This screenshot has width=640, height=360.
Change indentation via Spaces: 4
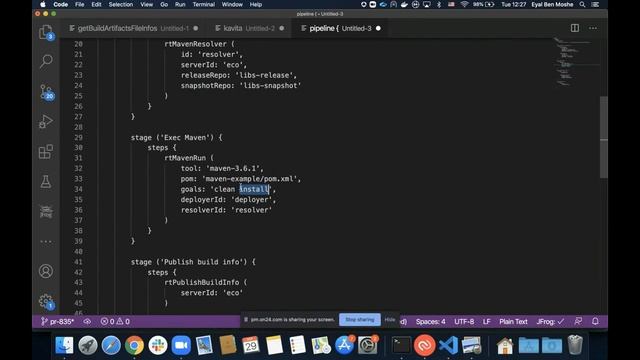click(431, 322)
